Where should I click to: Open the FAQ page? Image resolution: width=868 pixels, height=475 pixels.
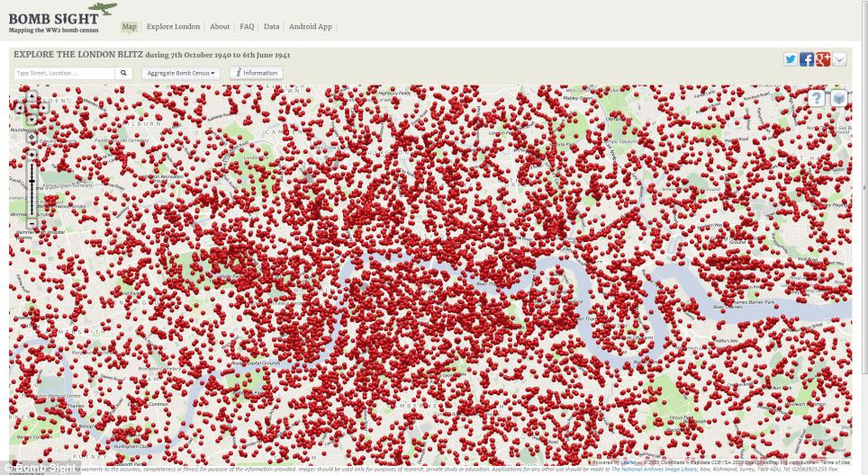click(x=247, y=26)
